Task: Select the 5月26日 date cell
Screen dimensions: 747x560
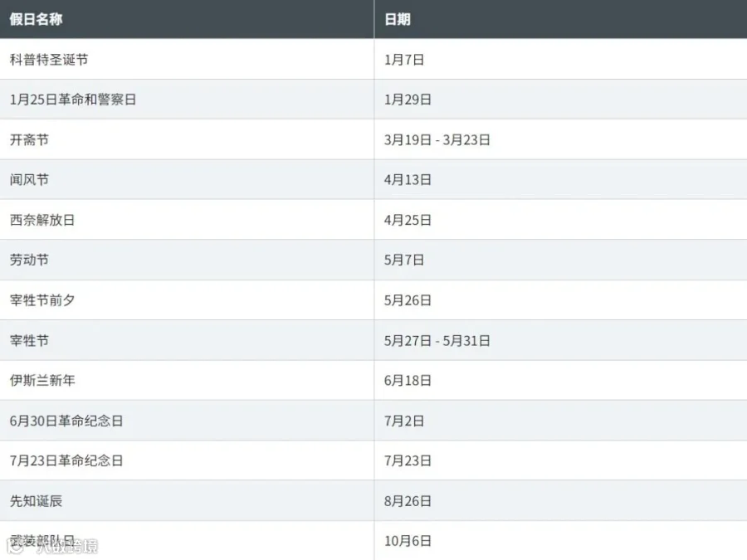Action: tap(408, 300)
